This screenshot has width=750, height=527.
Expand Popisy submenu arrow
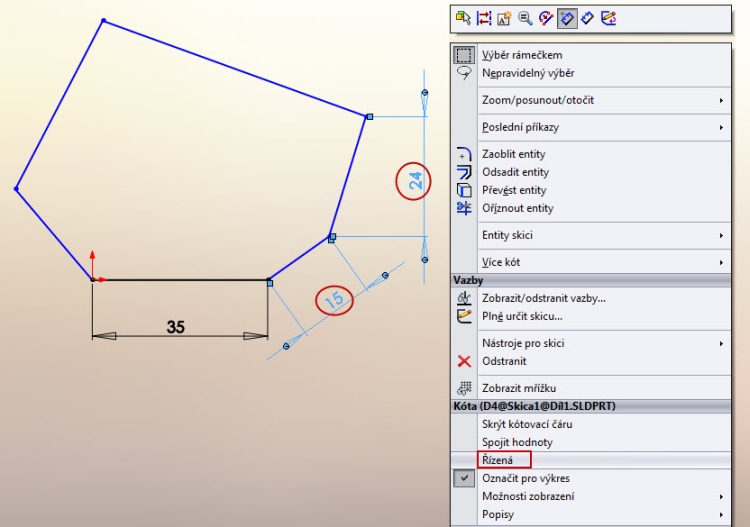click(x=721, y=515)
